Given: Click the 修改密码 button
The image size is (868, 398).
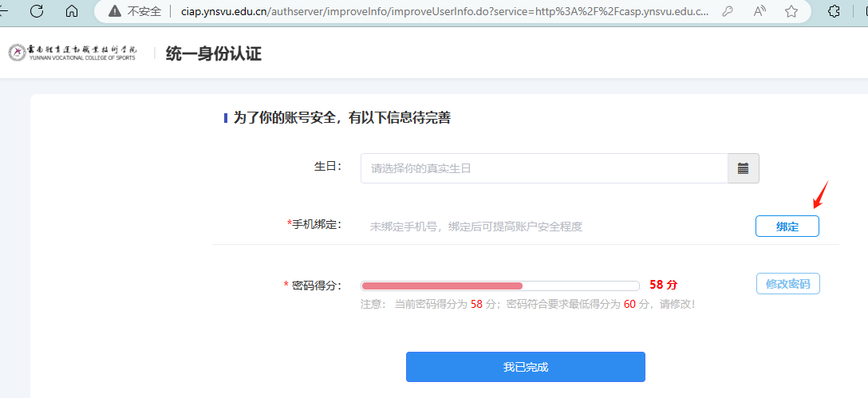Looking at the screenshot, I should 787,284.
